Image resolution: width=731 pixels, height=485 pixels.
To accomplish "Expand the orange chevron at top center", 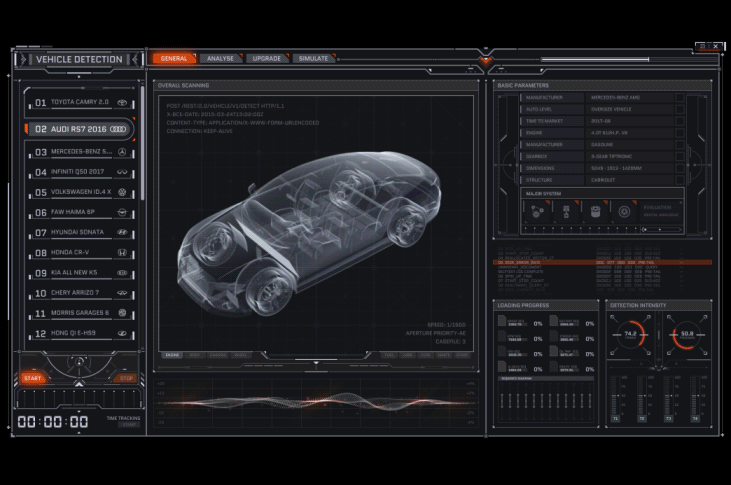I will [x=486, y=61].
